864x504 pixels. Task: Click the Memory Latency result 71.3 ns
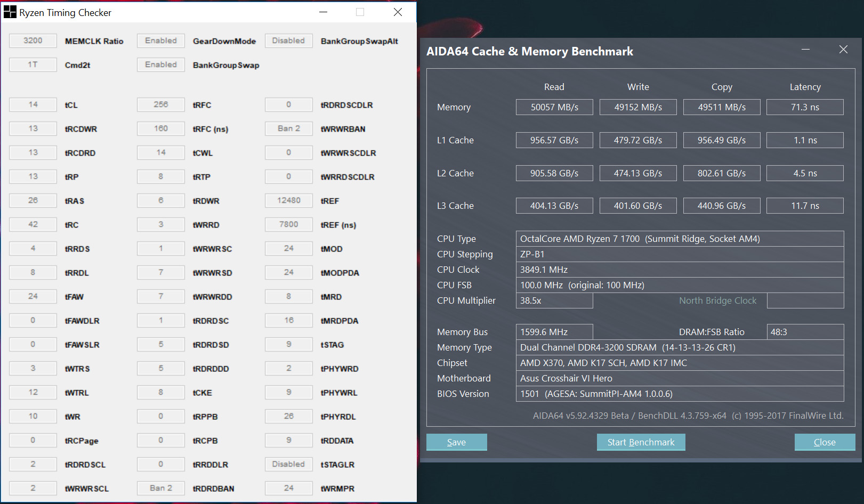(805, 107)
